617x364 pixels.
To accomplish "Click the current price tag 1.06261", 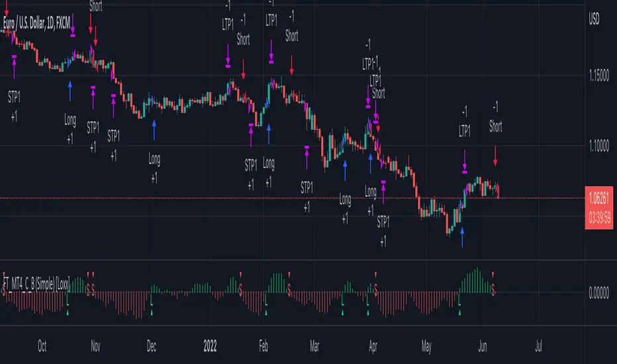I will [x=599, y=199].
